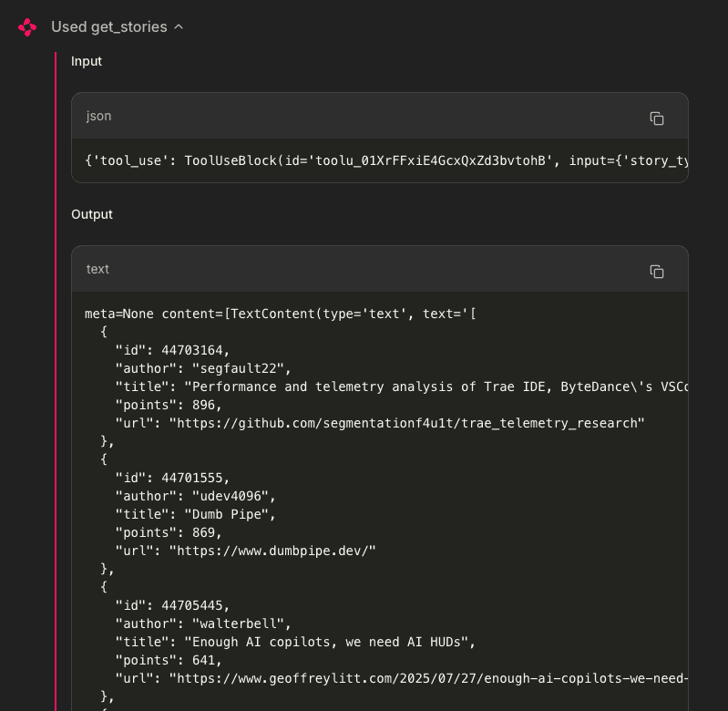Click the json language label

pos(99,116)
